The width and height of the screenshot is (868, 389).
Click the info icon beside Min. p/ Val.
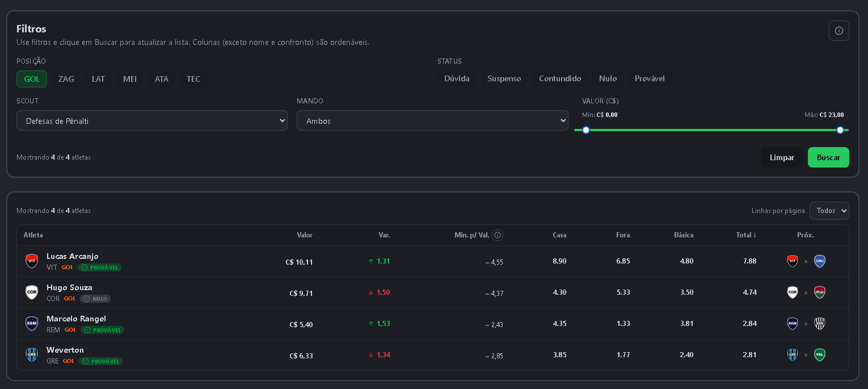[497, 235]
